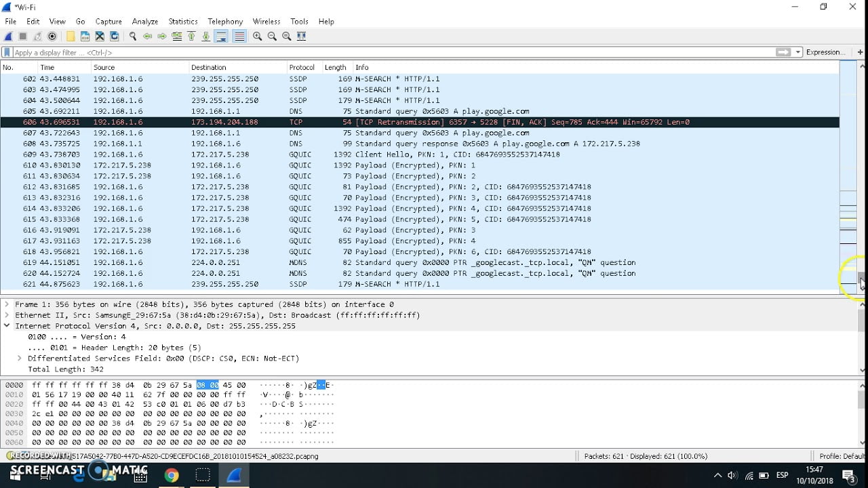Click the Expression… button
Image resolution: width=868 pixels, height=488 pixels.
point(825,52)
